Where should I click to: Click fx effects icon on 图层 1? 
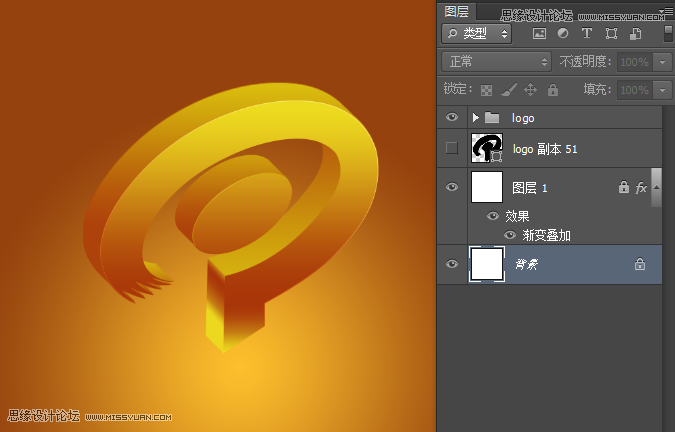point(641,188)
